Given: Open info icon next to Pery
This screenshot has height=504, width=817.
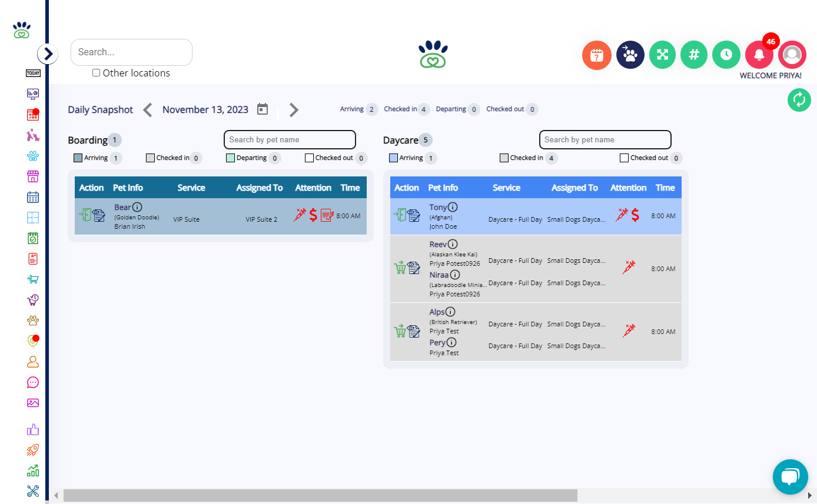Looking at the screenshot, I should [x=451, y=342].
